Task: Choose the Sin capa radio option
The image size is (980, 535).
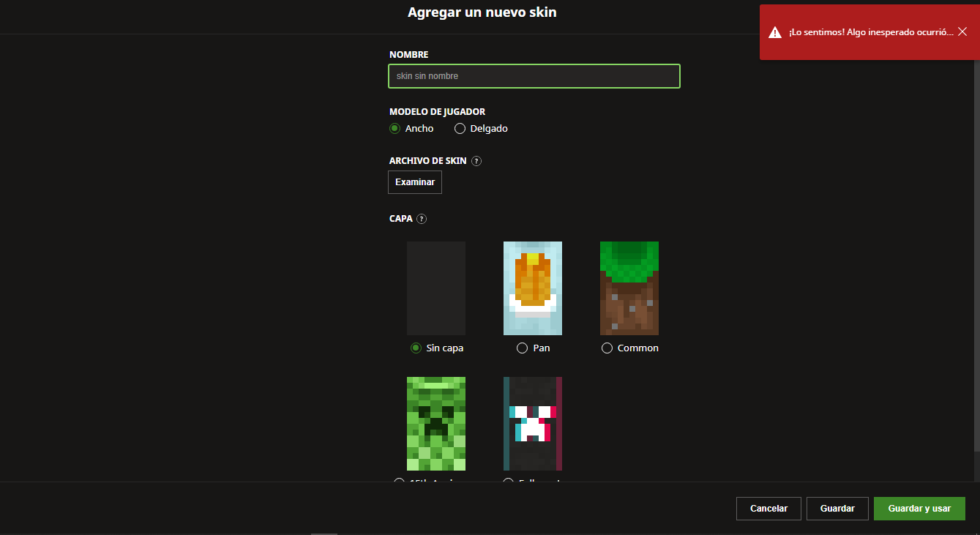Action: pyautogui.click(x=416, y=348)
